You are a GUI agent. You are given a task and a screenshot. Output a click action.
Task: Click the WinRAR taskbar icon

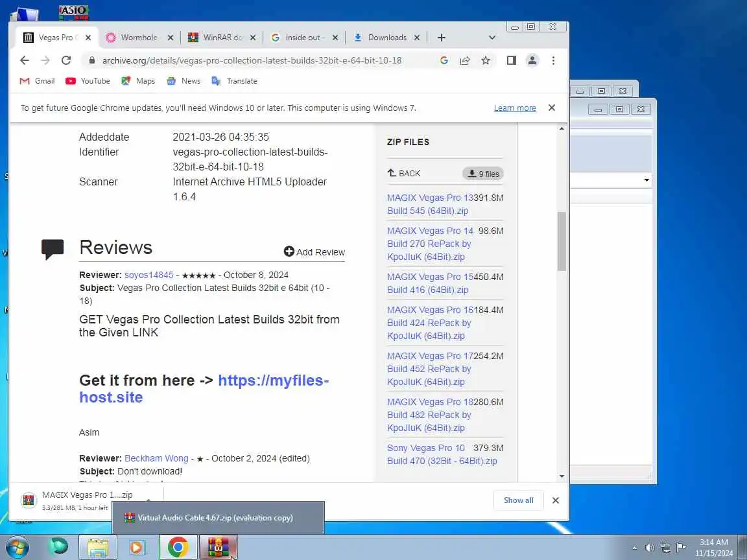point(218,548)
